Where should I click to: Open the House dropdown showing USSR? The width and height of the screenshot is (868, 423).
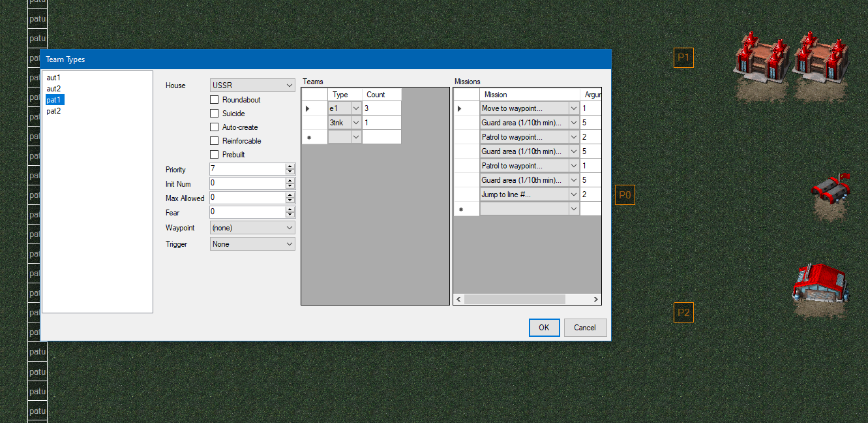click(x=252, y=86)
